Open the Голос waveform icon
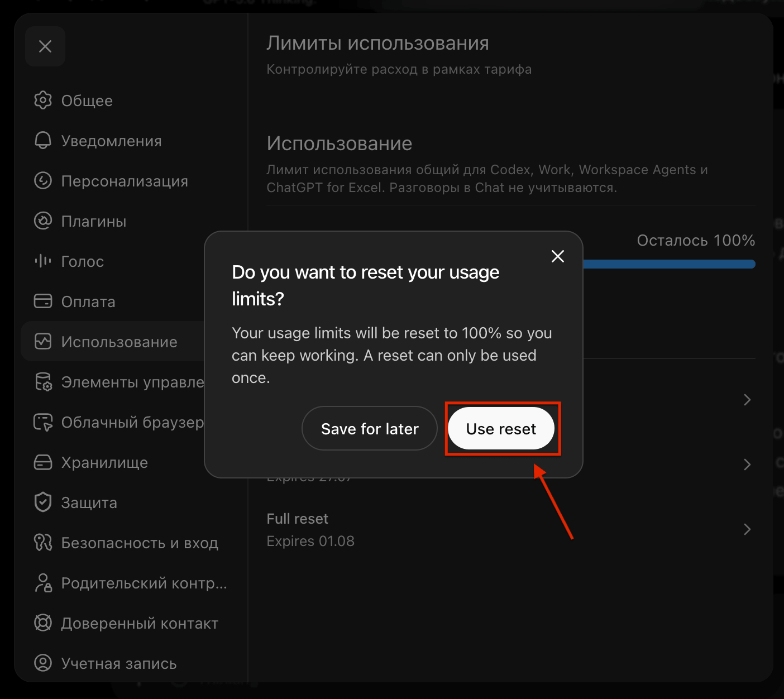 pos(43,261)
